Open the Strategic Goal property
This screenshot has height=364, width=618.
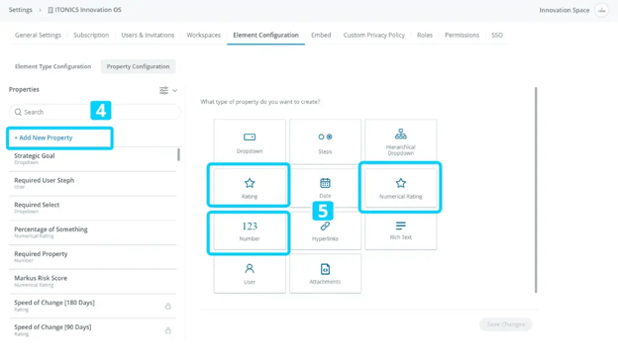[93, 159]
